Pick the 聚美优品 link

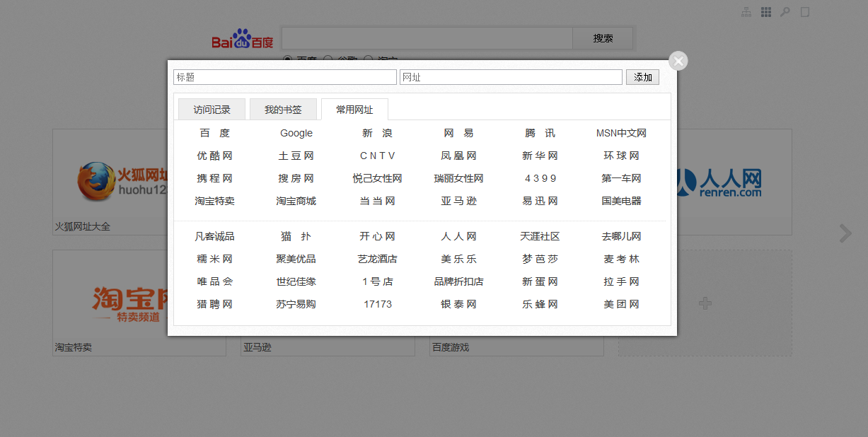point(296,259)
